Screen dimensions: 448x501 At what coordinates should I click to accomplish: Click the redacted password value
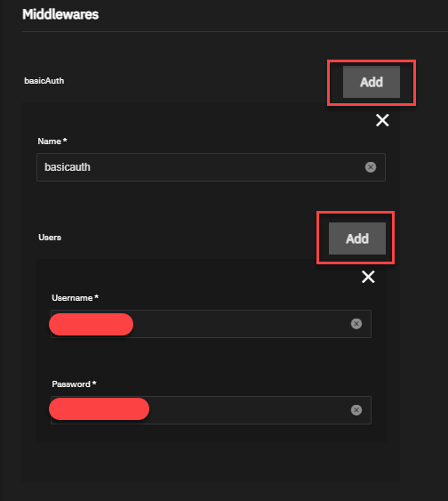pyautogui.click(x=99, y=409)
